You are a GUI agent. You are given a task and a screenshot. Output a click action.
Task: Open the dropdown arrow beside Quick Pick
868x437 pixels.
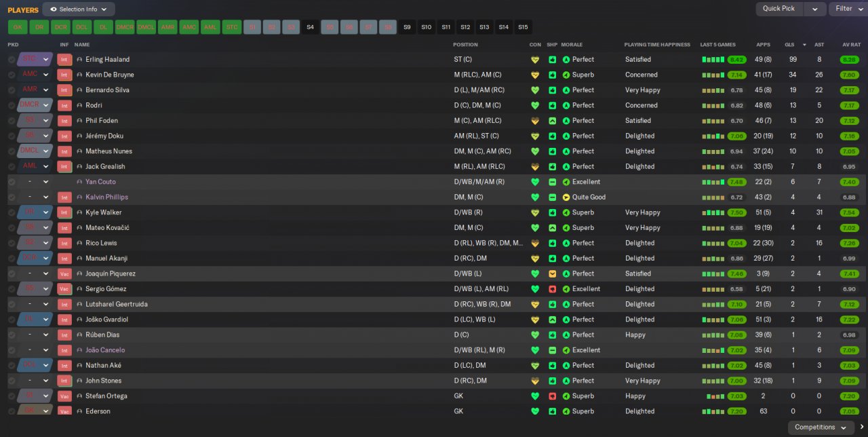coord(814,9)
